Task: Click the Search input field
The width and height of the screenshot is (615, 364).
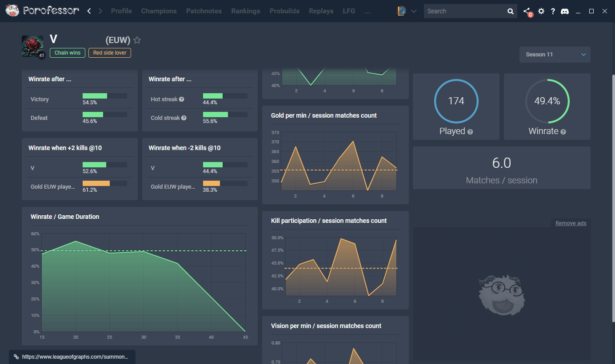Action: (464, 11)
